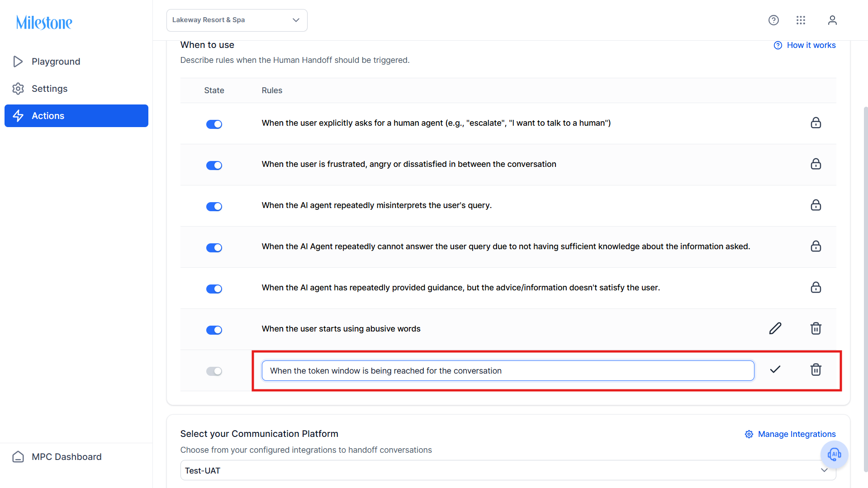Viewport: 868px width, 488px height.
Task: Click the Playground play icon in sidebar
Action: point(18,62)
